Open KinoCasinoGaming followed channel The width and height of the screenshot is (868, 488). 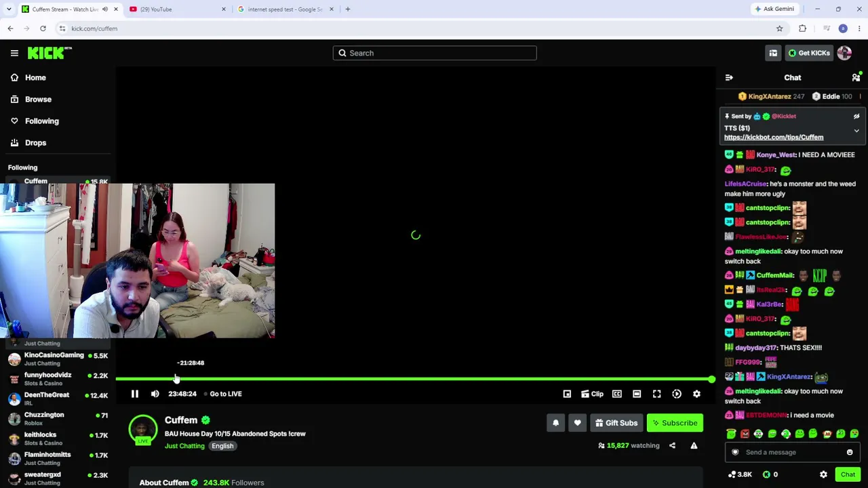pyautogui.click(x=58, y=359)
